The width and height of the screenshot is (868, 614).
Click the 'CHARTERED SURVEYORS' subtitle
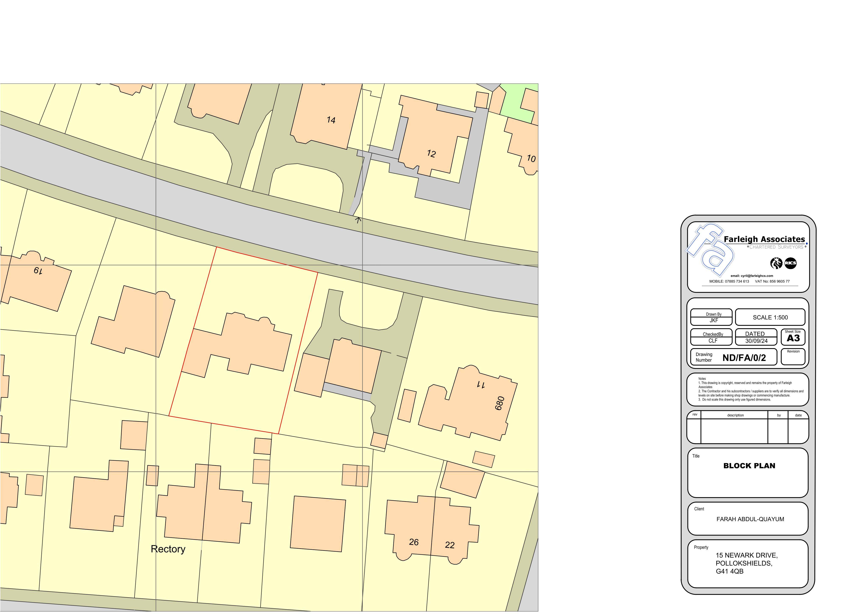776,247
